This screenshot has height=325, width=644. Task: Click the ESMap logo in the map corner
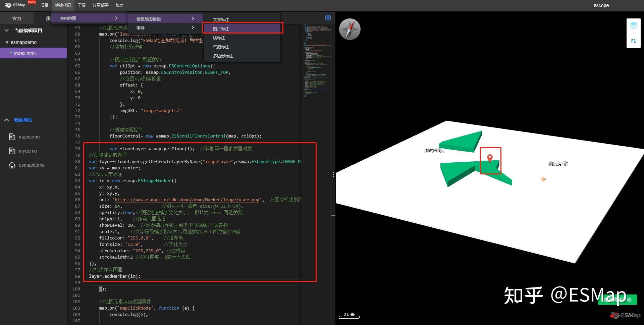[625, 315]
